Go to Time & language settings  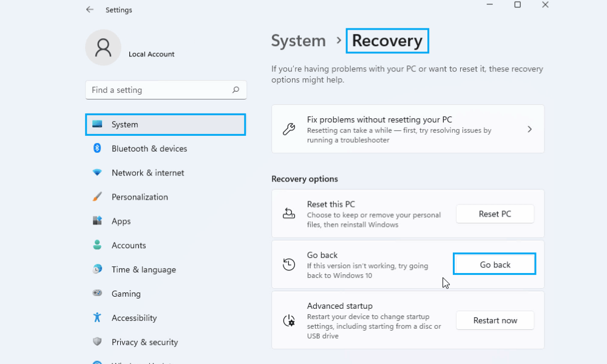click(x=143, y=270)
